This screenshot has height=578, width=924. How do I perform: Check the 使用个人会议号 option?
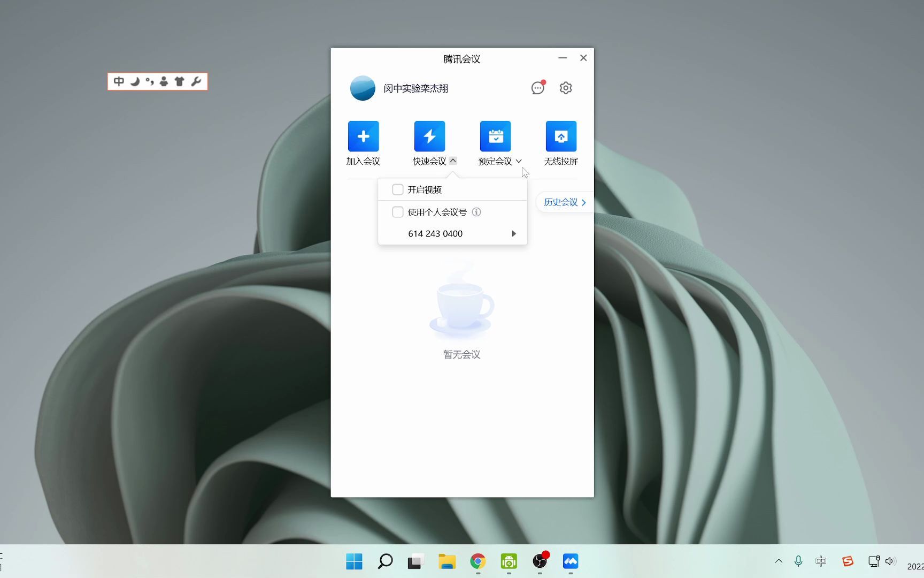[x=397, y=212]
